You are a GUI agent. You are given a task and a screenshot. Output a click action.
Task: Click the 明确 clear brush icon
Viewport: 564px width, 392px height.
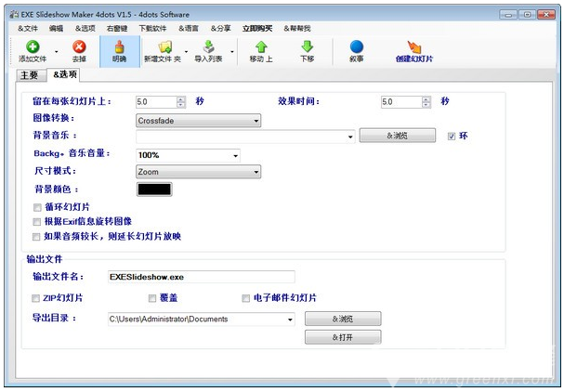point(120,47)
